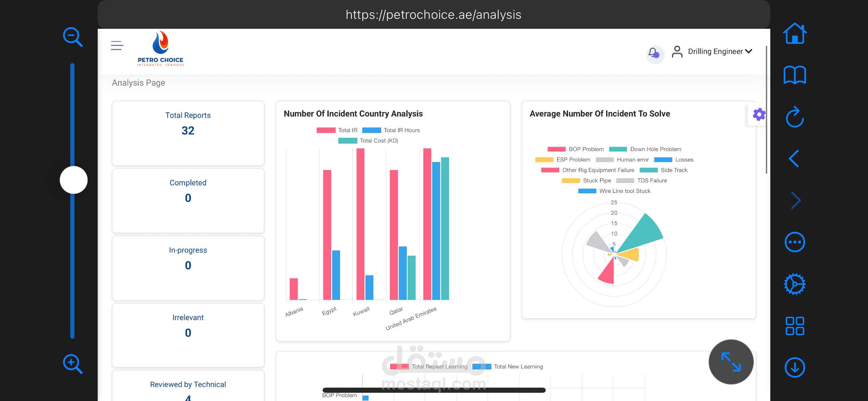Click the URL address bar
The height and width of the screenshot is (401, 868).
pyautogui.click(x=434, y=15)
